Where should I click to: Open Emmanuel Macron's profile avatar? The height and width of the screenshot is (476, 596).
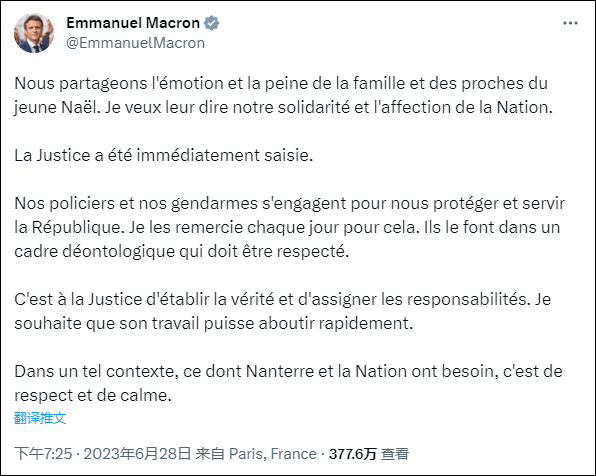34,33
